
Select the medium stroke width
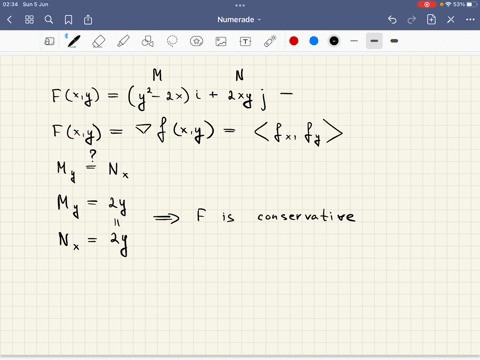click(374, 41)
